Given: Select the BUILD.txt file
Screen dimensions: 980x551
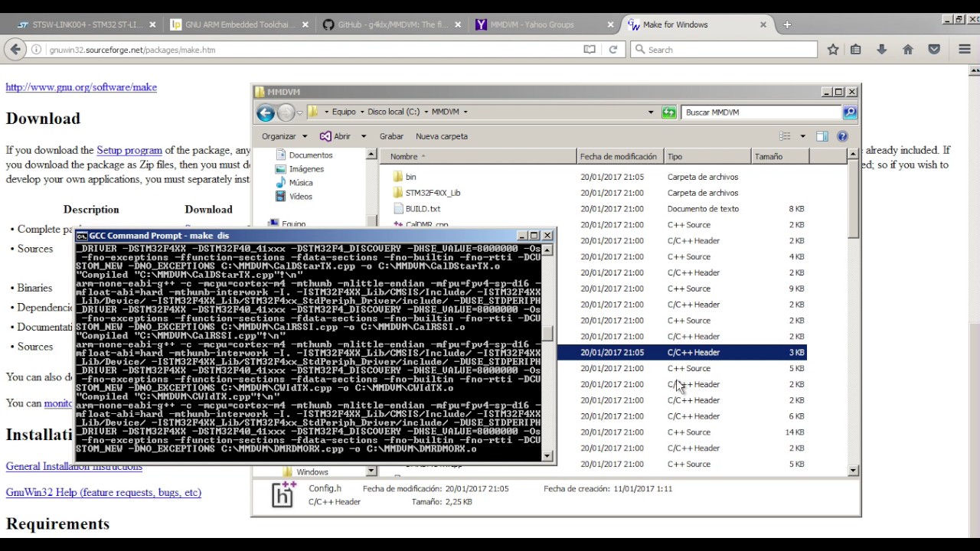Looking at the screenshot, I should click(x=423, y=209).
